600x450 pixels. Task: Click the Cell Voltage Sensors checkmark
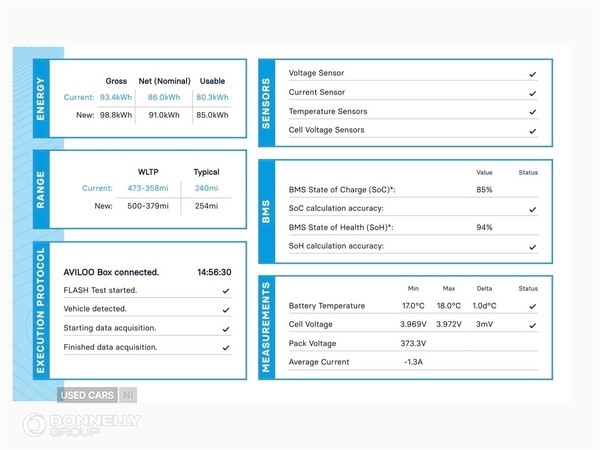pyautogui.click(x=532, y=130)
